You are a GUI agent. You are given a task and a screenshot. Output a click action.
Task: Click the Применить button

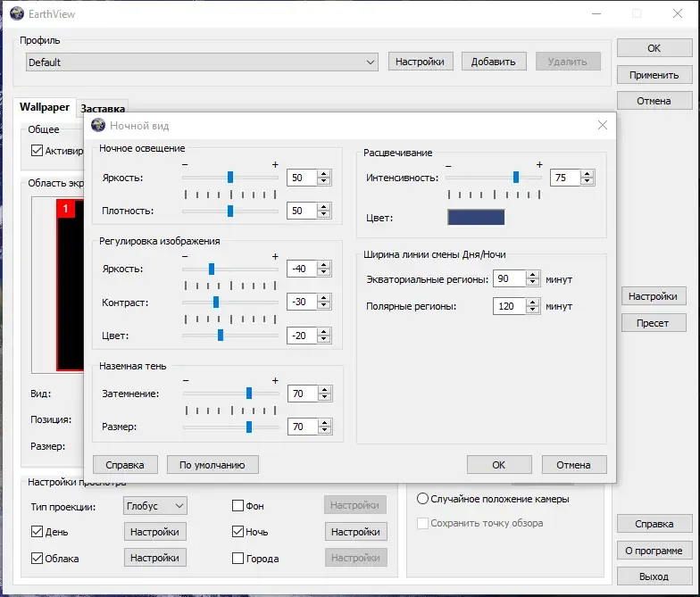tap(654, 75)
